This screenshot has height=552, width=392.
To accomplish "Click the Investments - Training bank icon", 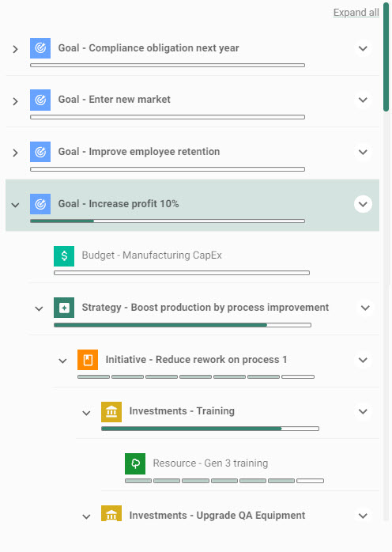I will (111, 411).
